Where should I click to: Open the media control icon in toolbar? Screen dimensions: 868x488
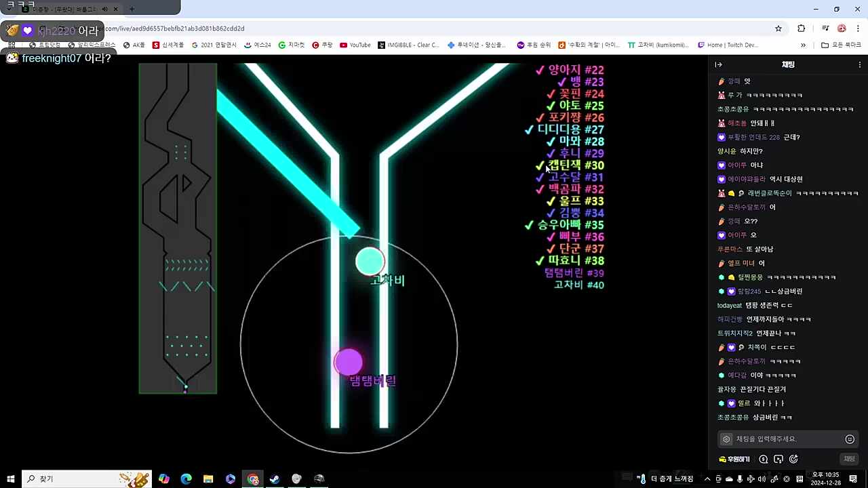coord(825,28)
